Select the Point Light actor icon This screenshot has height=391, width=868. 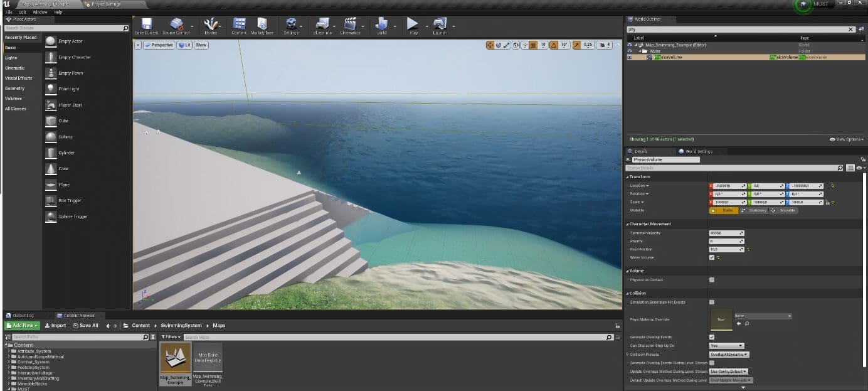tap(51, 89)
